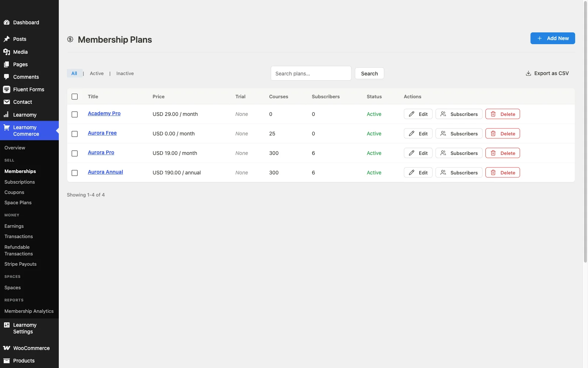Click the Comments speech bubble icon
Image resolution: width=588 pixels, height=368 pixels.
tap(7, 77)
